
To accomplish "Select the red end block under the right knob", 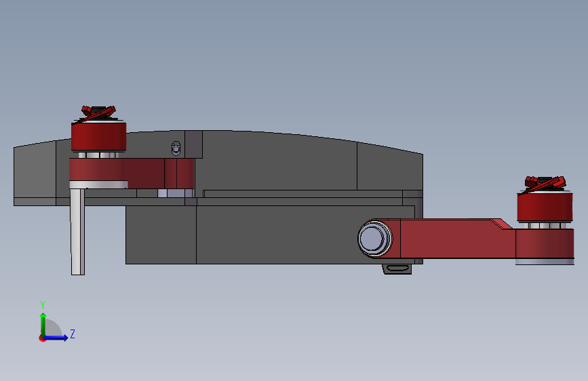I will [545, 244].
